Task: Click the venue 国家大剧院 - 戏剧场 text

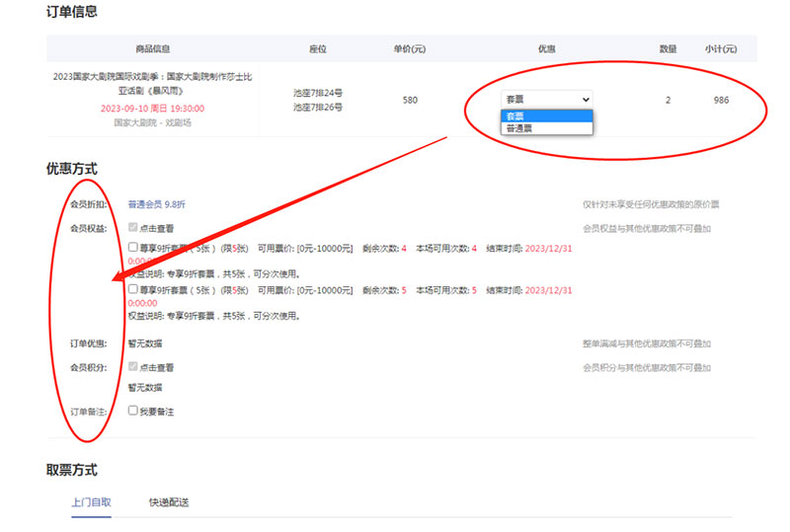Action: tap(153, 122)
